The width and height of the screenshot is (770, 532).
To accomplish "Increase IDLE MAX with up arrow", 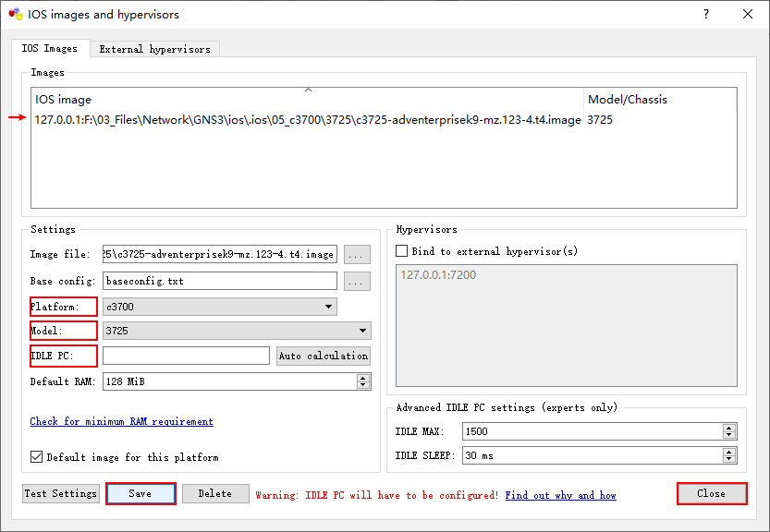I will coord(729,428).
